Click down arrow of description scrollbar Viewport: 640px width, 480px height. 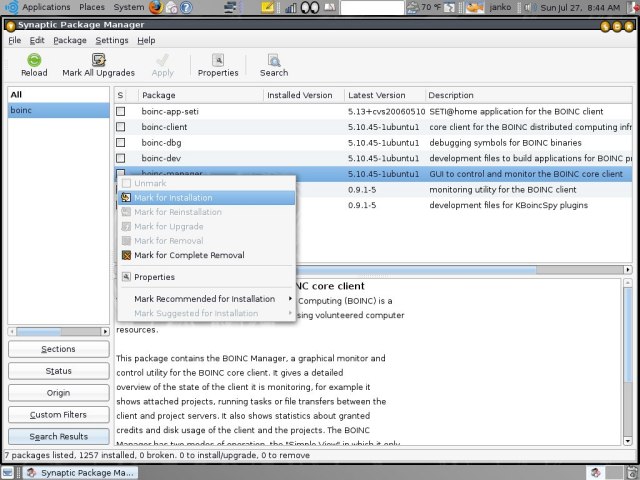(628, 441)
